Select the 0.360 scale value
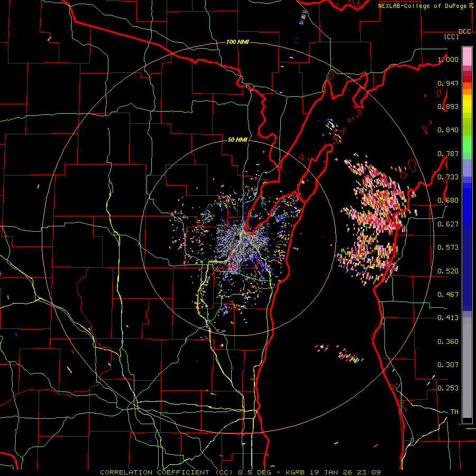Viewport: 476px width, 476px height. (x=448, y=342)
